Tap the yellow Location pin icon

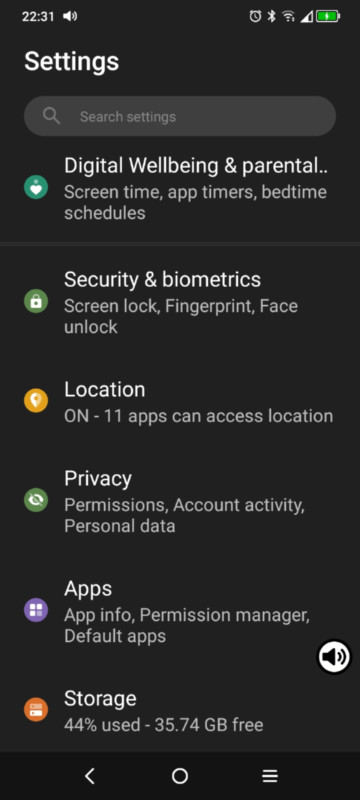click(36, 401)
